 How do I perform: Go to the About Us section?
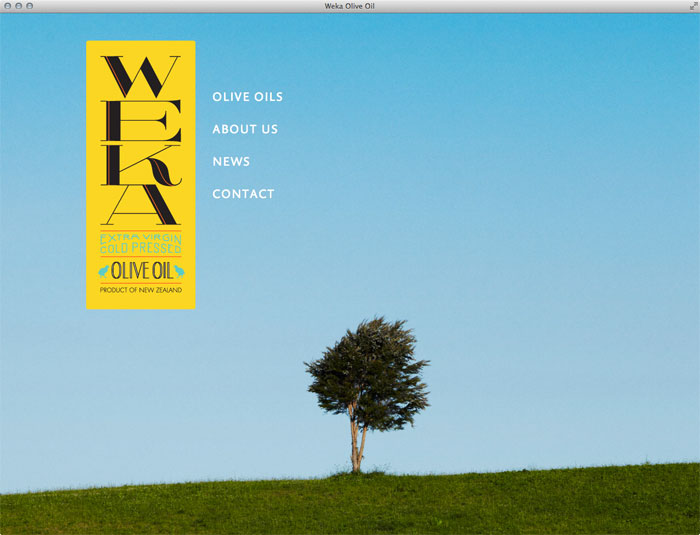[x=245, y=129]
